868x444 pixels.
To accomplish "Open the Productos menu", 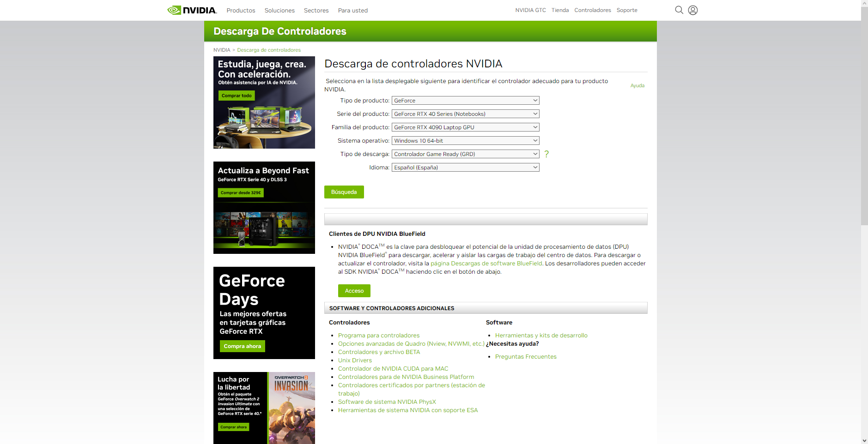I will click(x=241, y=11).
